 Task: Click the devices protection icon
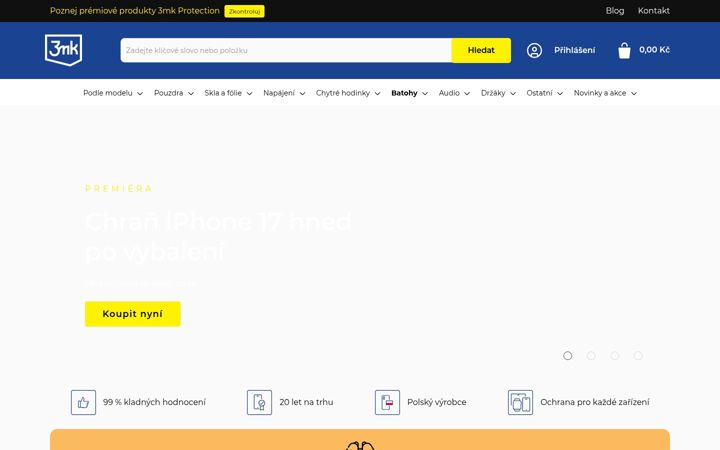[520, 402]
